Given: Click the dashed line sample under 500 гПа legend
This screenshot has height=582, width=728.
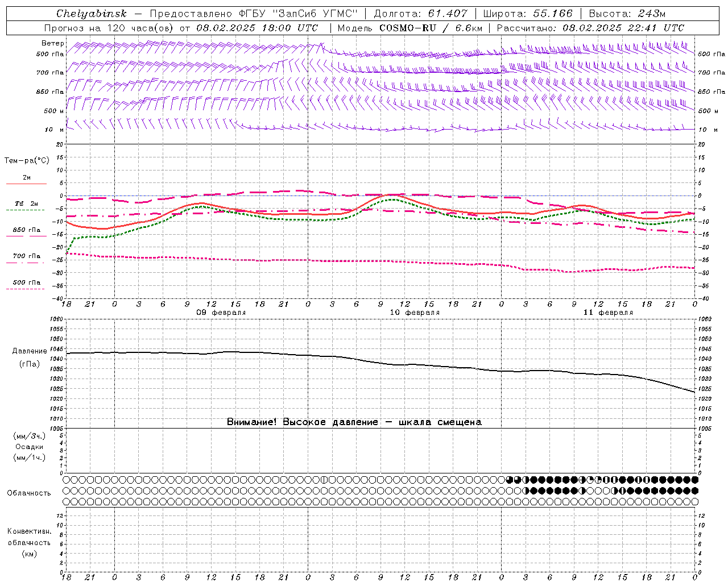Looking at the screenshot, I should point(26,289).
